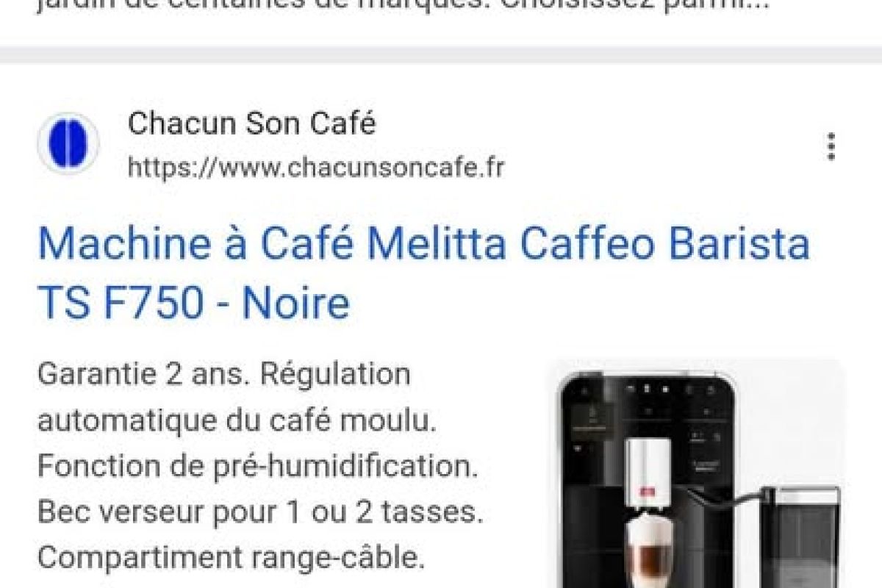Tap the red Melitta logo on the machine image

coord(647,493)
